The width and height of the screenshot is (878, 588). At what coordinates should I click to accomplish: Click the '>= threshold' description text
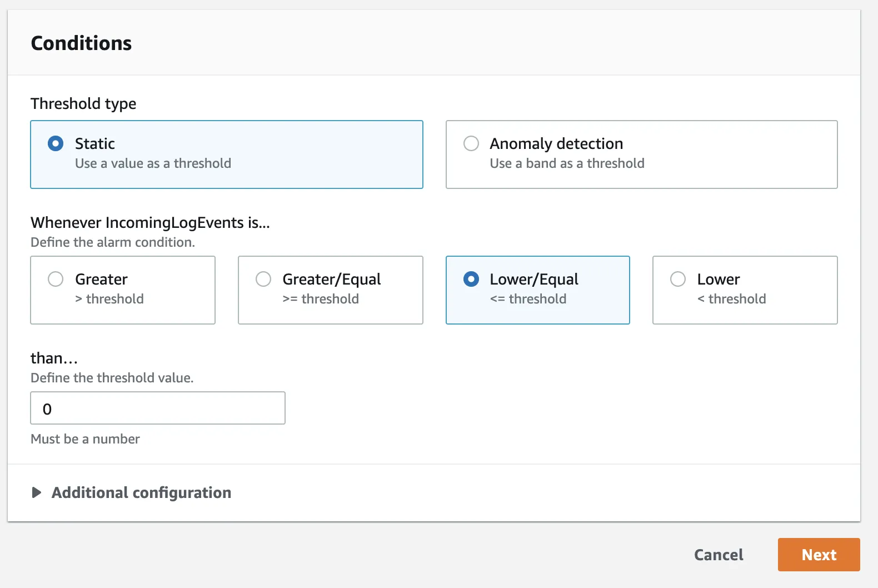(x=321, y=299)
